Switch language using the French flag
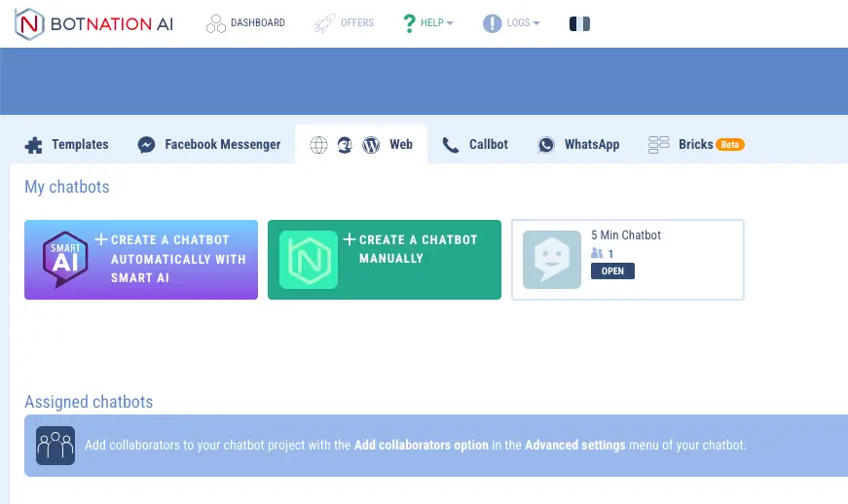 (x=579, y=23)
